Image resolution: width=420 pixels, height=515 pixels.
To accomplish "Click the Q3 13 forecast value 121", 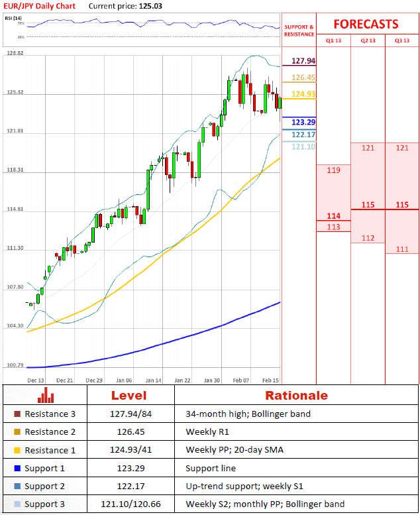I will [402, 148].
